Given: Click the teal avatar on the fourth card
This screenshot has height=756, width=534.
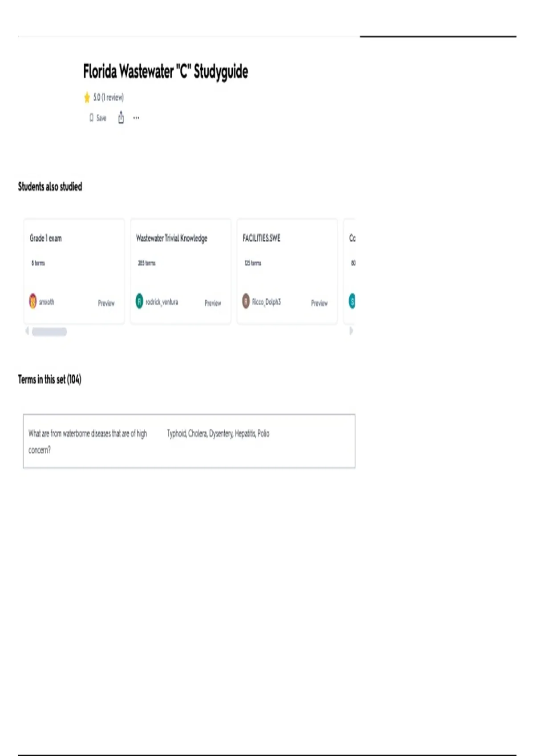Looking at the screenshot, I should [352, 302].
